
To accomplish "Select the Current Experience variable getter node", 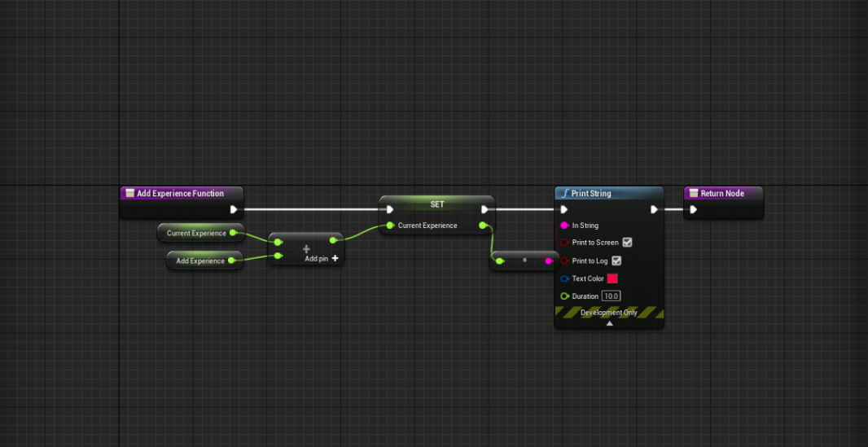I will pyautogui.click(x=201, y=233).
